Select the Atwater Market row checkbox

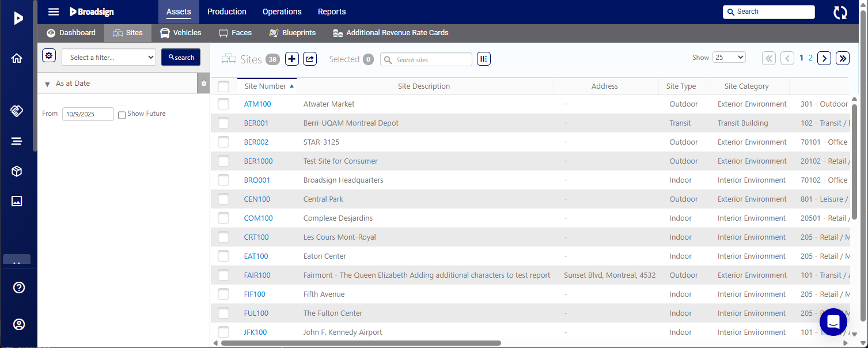click(223, 104)
